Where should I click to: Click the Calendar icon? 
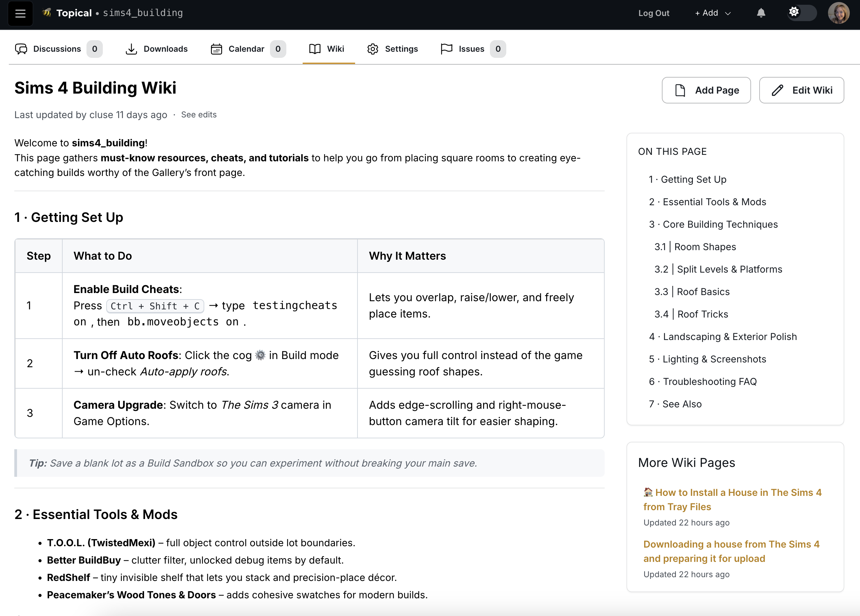216,49
